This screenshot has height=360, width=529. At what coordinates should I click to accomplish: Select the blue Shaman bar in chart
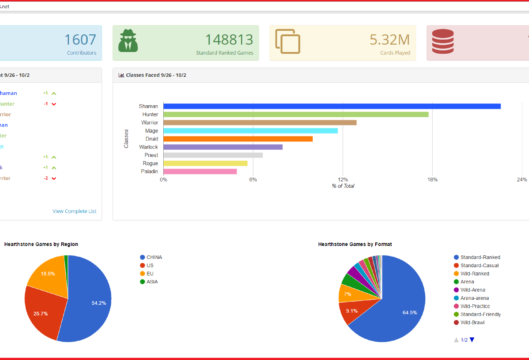pos(332,106)
